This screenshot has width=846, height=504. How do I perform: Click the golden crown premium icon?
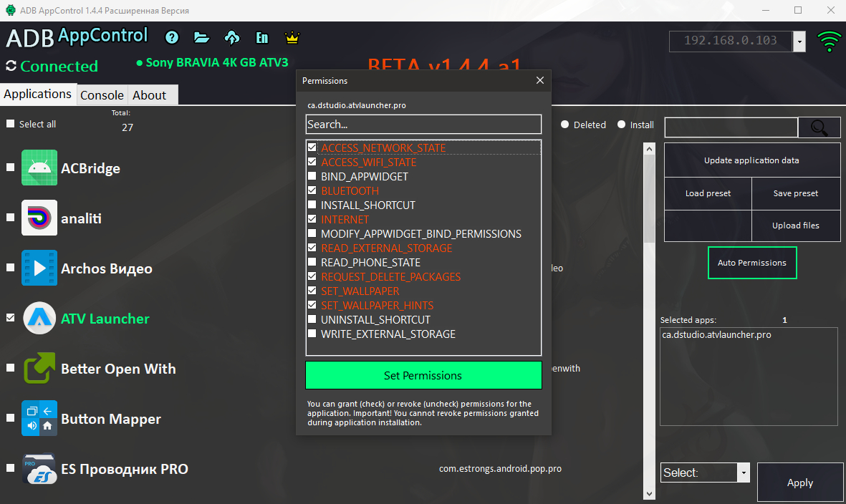tap(292, 37)
